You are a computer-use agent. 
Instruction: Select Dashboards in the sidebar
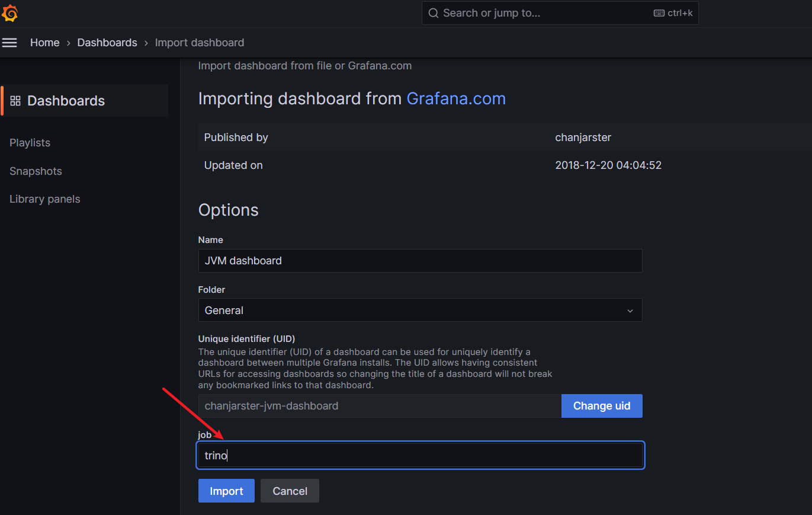point(85,101)
